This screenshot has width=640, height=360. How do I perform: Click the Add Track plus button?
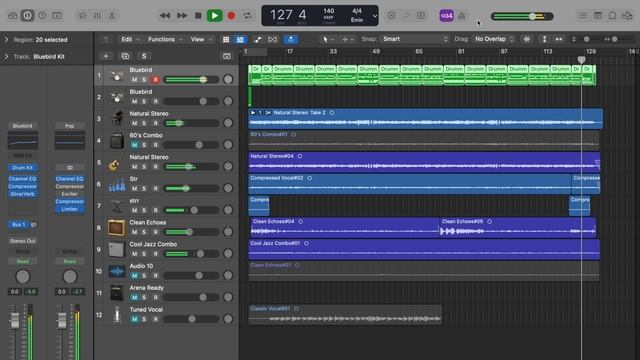coord(106,56)
